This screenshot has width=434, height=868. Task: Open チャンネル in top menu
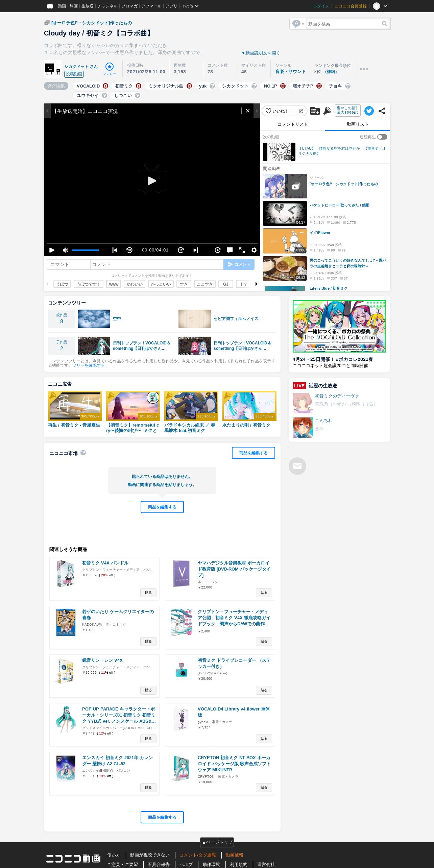107,6
